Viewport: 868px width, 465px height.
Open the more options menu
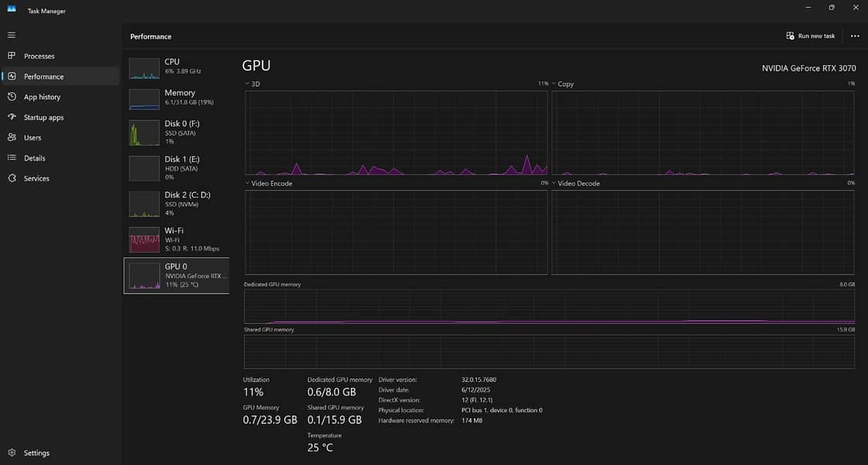(x=855, y=36)
